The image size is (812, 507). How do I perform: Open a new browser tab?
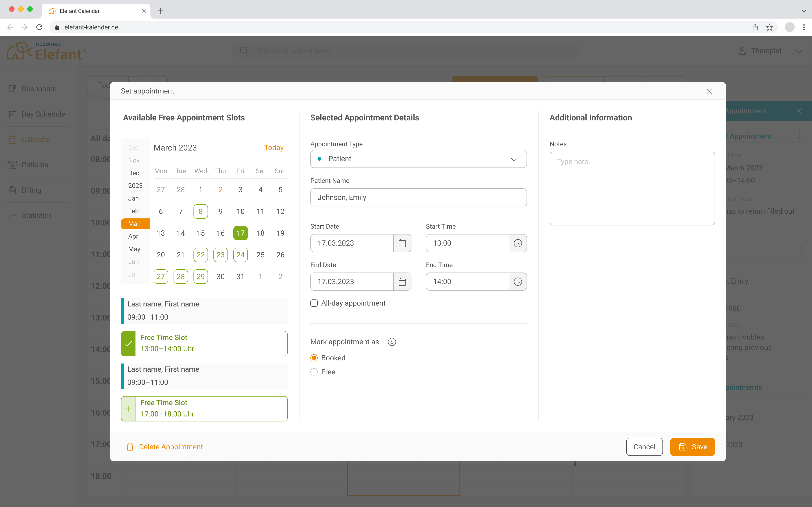click(160, 11)
